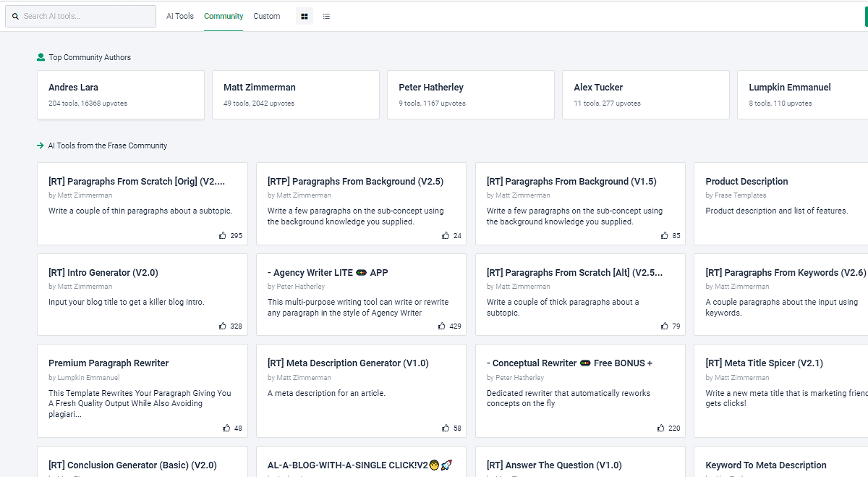The width and height of the screenshot is (868, 477).
Task: Open the Custom tab
Action: [266, 16]
